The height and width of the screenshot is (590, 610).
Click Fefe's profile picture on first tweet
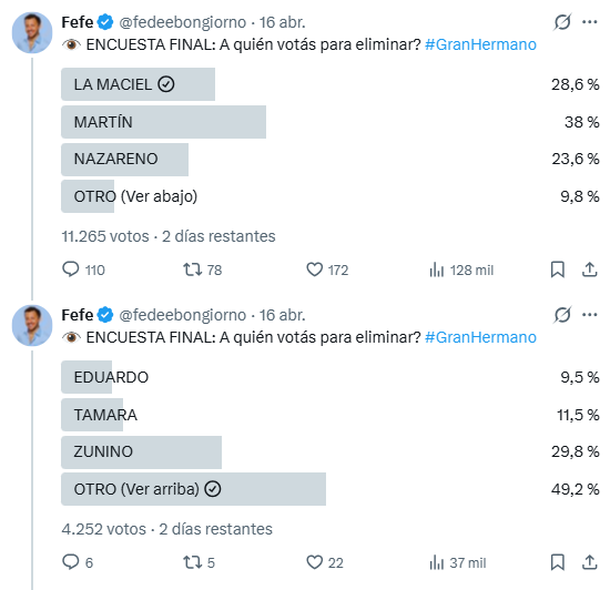click(32, 34)
